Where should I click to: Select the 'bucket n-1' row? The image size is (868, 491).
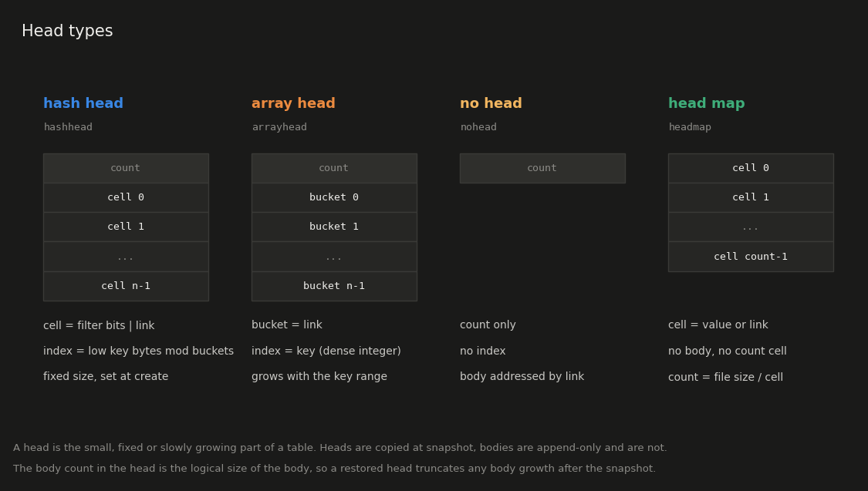334,286
